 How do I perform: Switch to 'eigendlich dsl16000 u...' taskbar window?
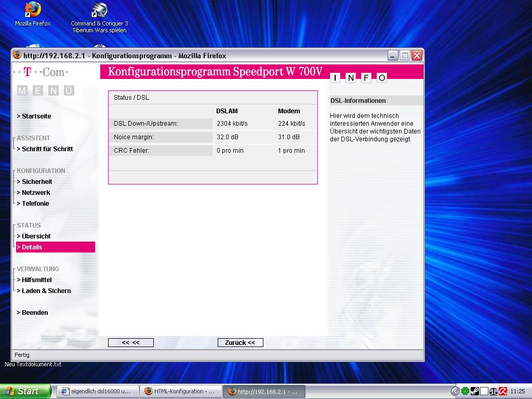[98, 391]
